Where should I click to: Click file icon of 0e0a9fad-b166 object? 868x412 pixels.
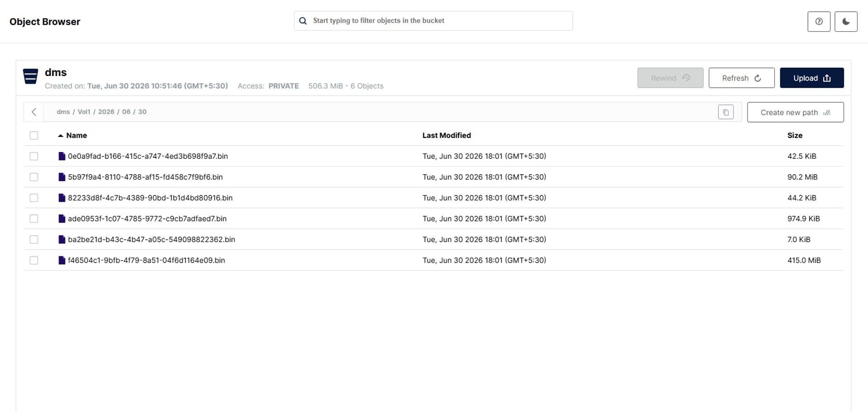[x=62, y=156]
